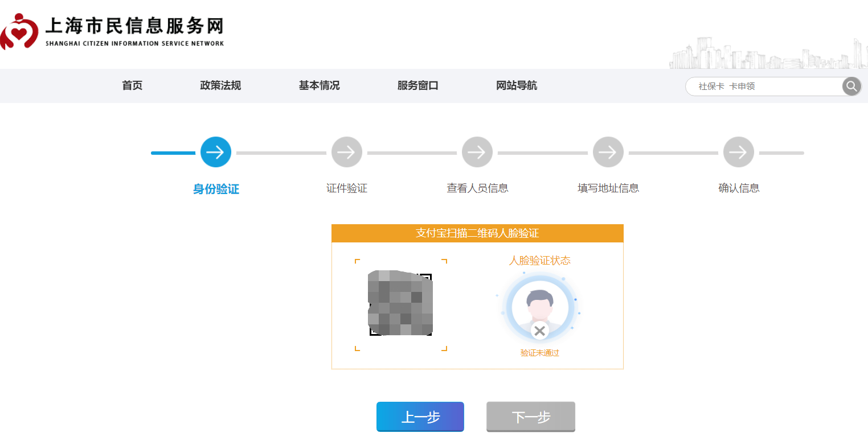Viewport: 868px width, 445px height.
Task: Open the 服务窗口 menu item
Action: point(418,85)
